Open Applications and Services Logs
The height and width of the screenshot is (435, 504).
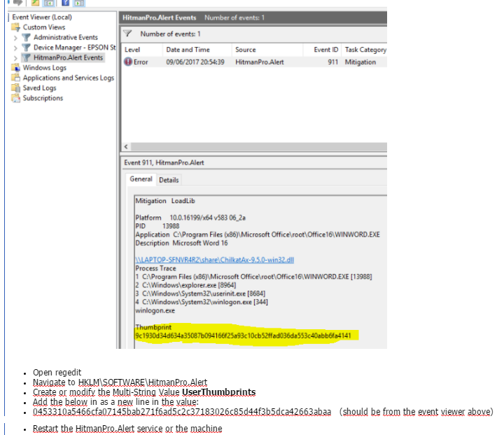69,78
